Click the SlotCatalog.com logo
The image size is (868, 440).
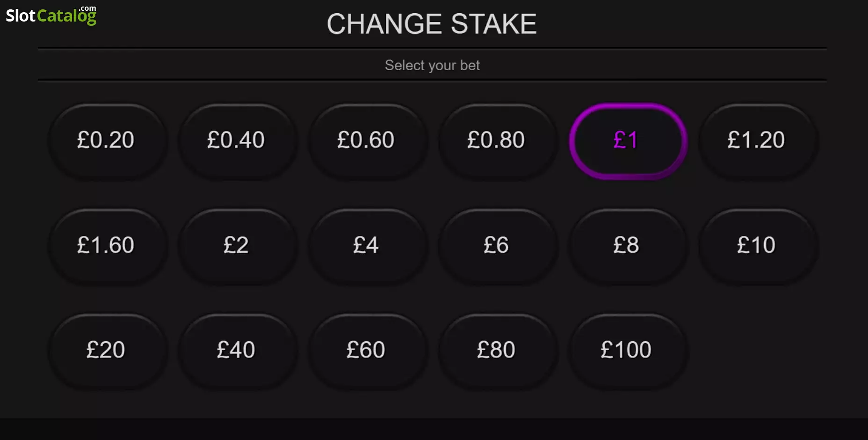click(51, 15)
